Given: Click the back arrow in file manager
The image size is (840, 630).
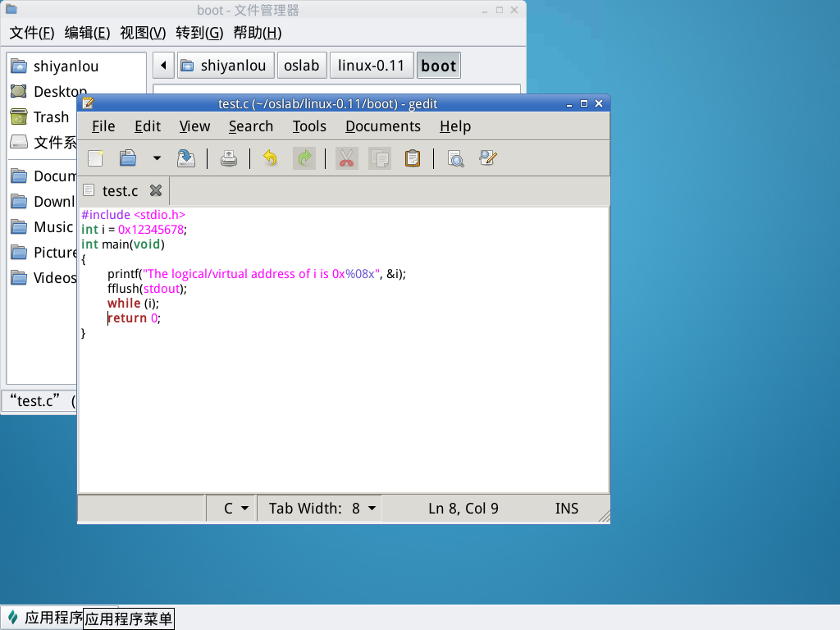Looking at the screenshot, I should click(163, 66).
